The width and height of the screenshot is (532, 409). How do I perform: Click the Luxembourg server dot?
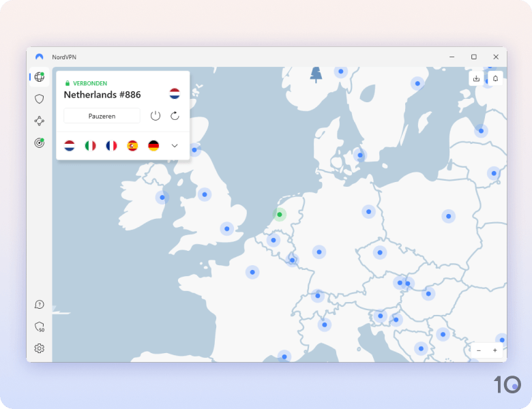292,260
